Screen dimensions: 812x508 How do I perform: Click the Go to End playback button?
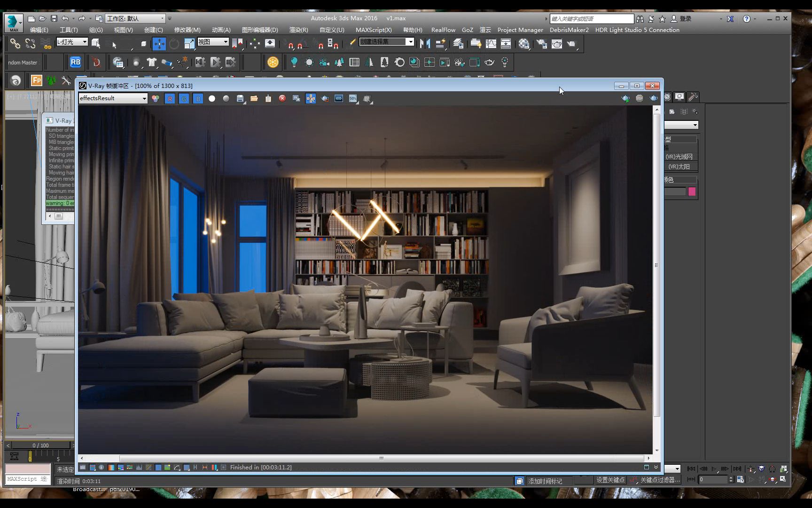point(737,468)
